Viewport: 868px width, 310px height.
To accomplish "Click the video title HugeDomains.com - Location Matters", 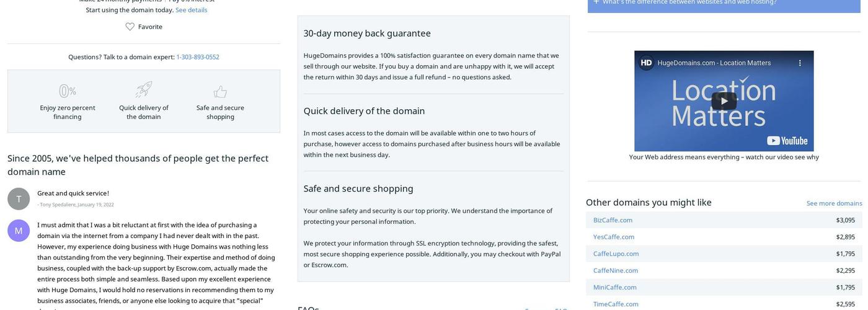I will [714, 63].
